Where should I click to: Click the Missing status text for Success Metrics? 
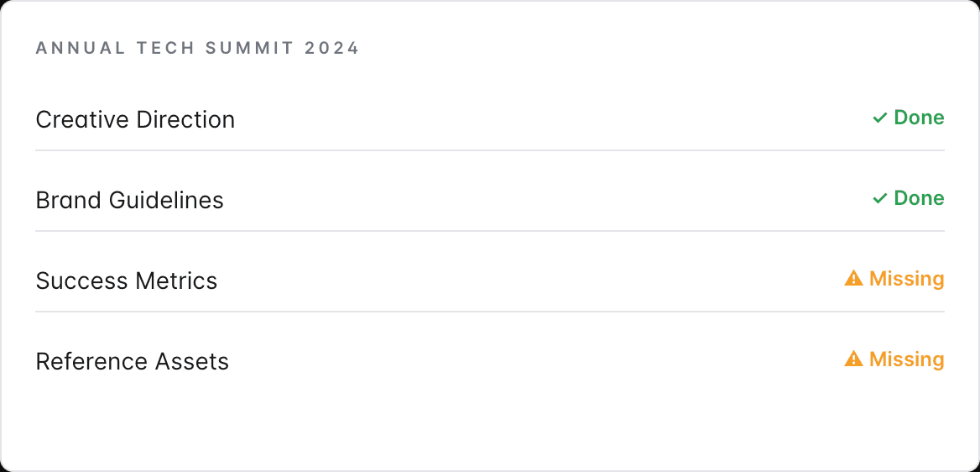(907, 279)
